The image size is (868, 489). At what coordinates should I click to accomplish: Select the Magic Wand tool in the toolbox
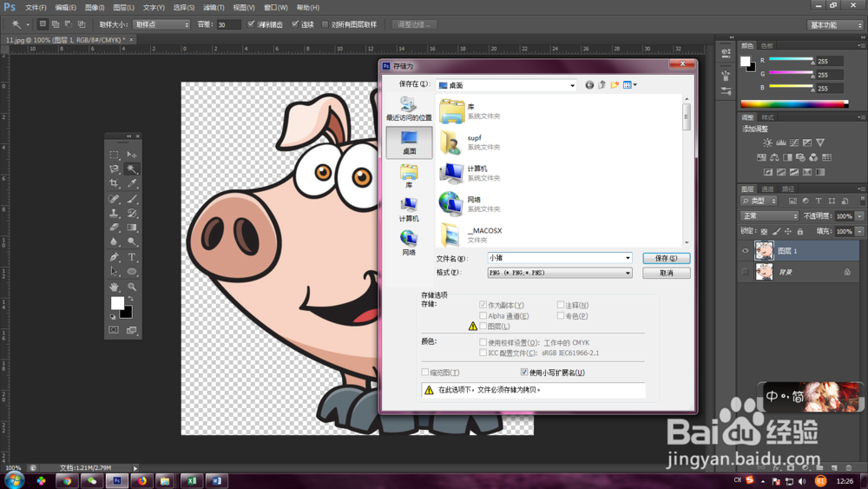(x=132, y=169)
